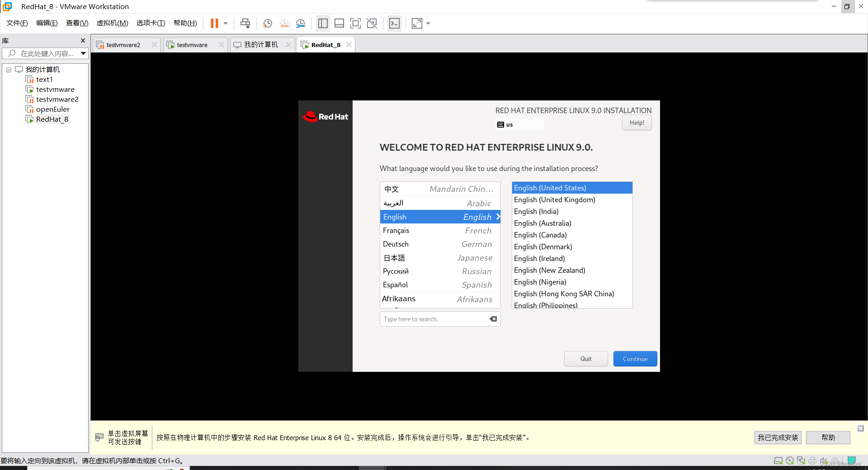868x470 pixels.
Task: Select Deutsch German language
Action: (x=440, y=244)
